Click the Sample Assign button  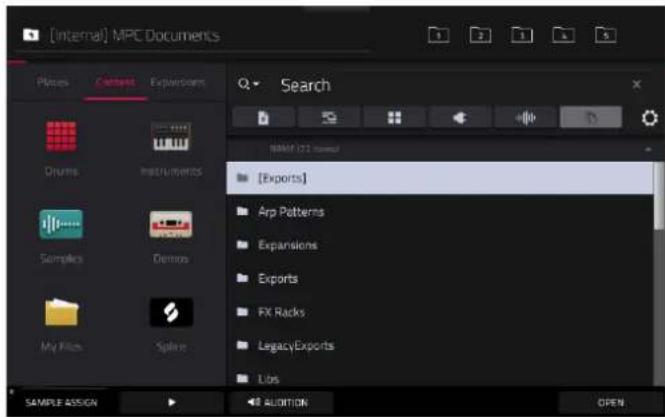click(x=61, y=402)
